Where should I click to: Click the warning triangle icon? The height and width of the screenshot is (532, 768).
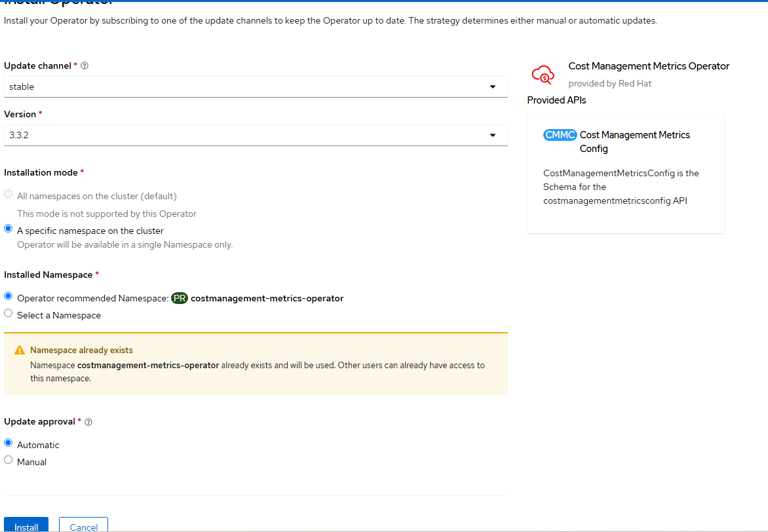tap(20, 350)
